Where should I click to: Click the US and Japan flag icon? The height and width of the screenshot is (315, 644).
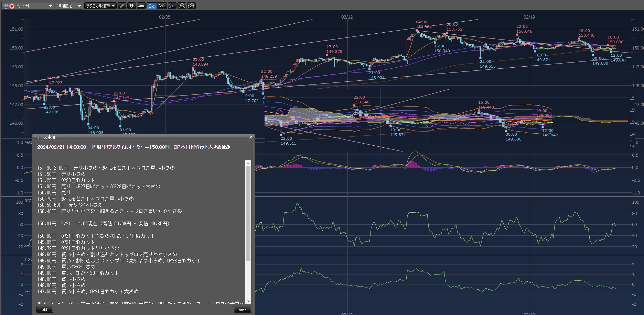tap(9, 6)
